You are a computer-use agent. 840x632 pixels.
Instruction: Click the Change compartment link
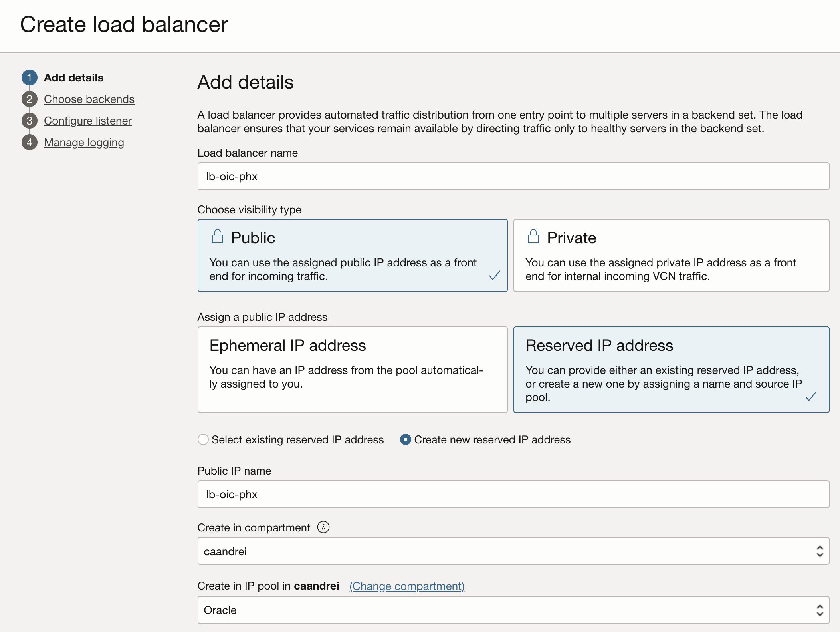coord(406,586)
